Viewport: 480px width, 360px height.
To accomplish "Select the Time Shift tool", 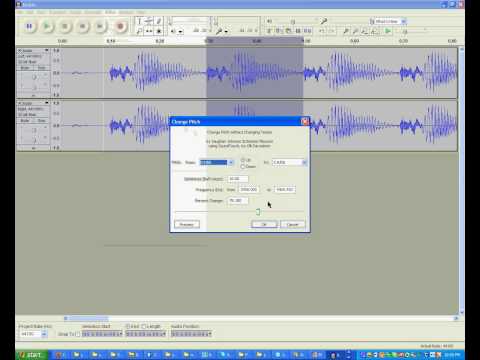I will [x=149, y=31].
